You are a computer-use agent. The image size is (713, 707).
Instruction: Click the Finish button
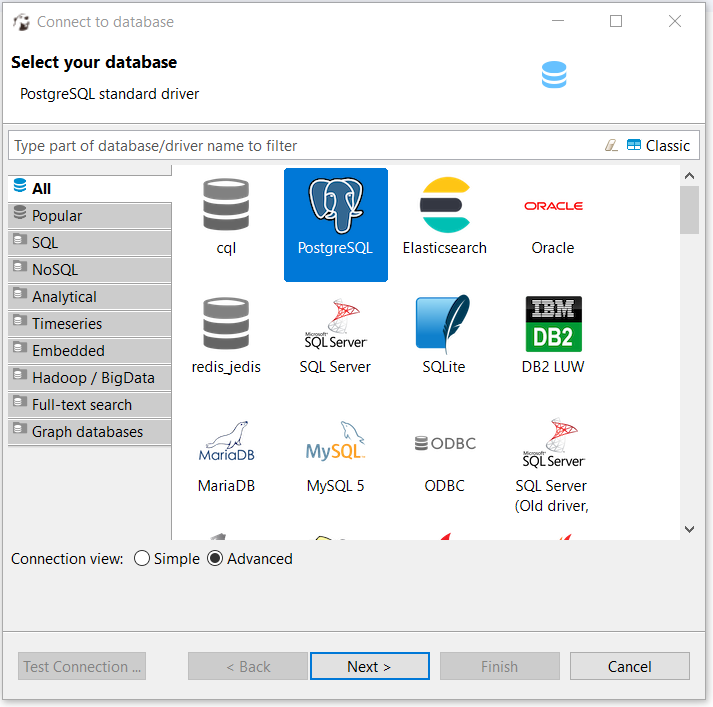click(x=499, y=667)
